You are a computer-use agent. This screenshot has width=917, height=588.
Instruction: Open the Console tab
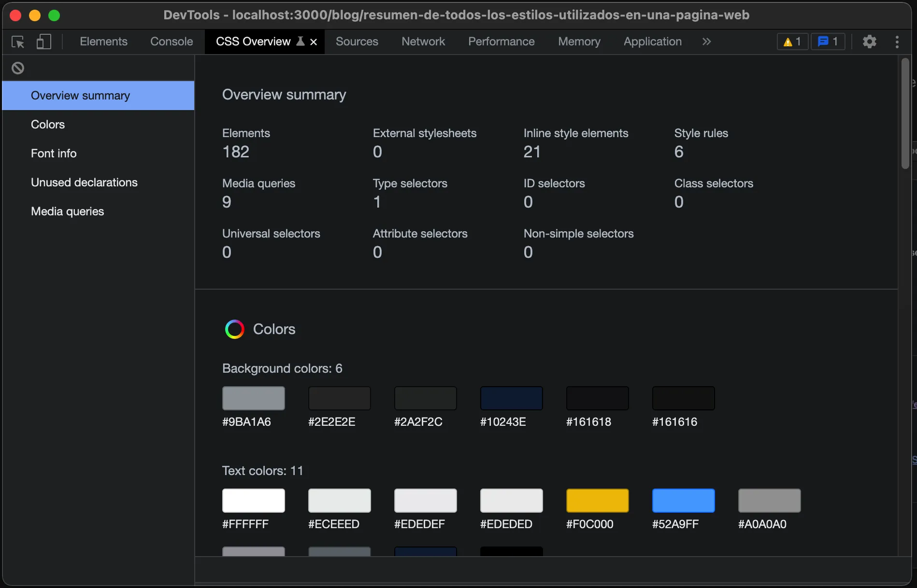[171, 42]
